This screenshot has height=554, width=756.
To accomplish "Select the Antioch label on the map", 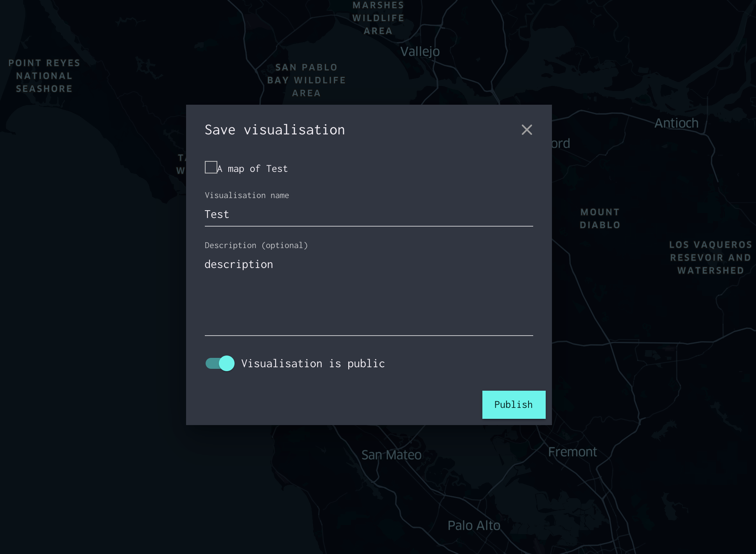I will (x=676, y=123).
